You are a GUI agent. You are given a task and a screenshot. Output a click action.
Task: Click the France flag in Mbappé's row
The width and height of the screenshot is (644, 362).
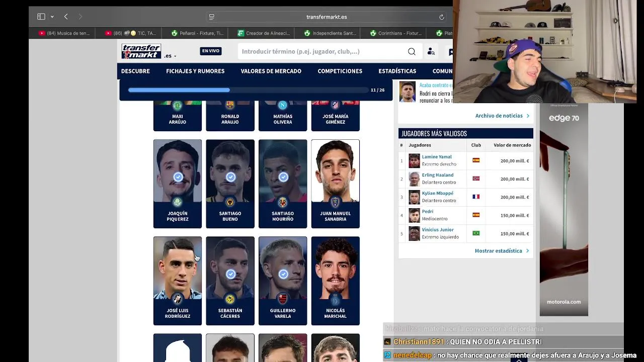pos(476,197)
